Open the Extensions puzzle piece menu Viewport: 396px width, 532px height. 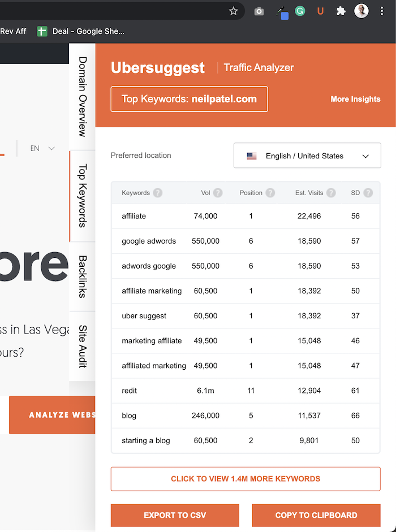[341, 11]
